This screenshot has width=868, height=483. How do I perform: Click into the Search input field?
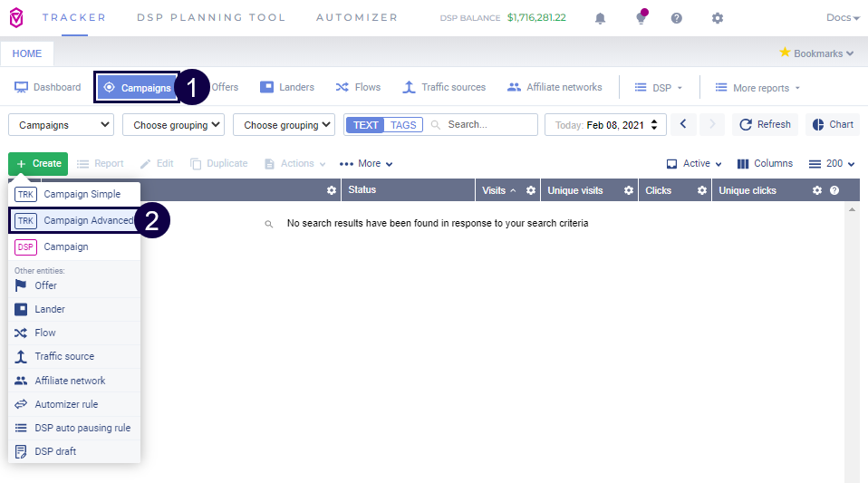tap(489, 125)
